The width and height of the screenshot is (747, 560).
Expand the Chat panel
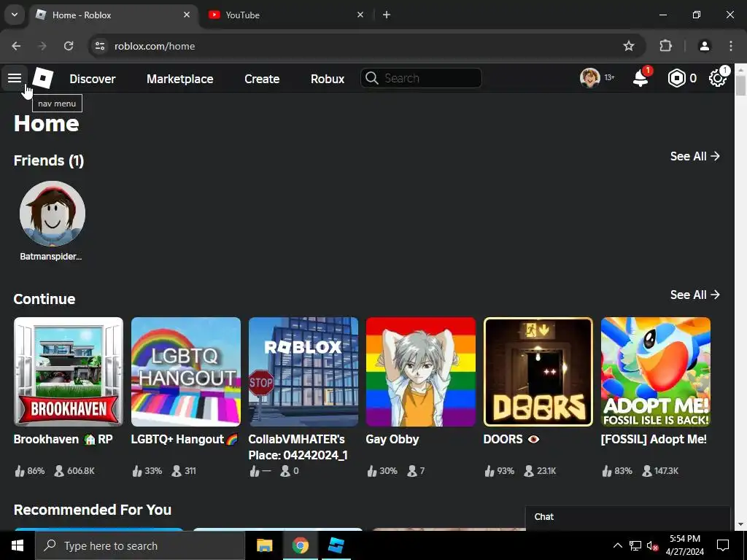(x=627, y=517)
